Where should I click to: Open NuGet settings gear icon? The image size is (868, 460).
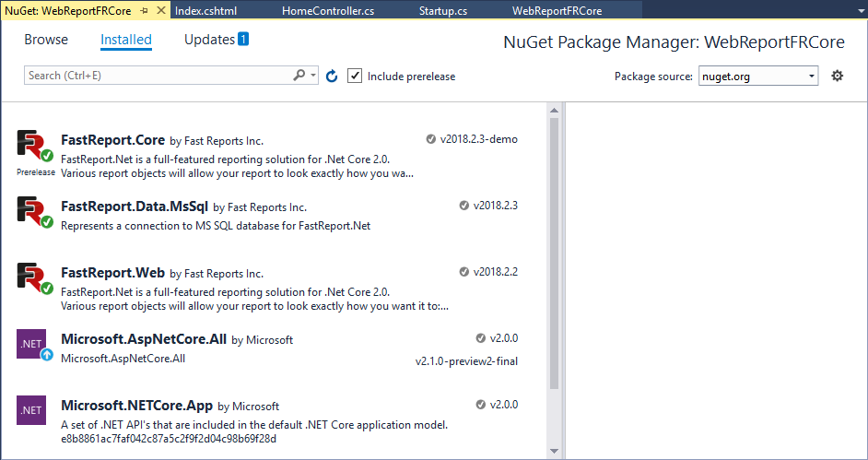click(x=837, y=76)
